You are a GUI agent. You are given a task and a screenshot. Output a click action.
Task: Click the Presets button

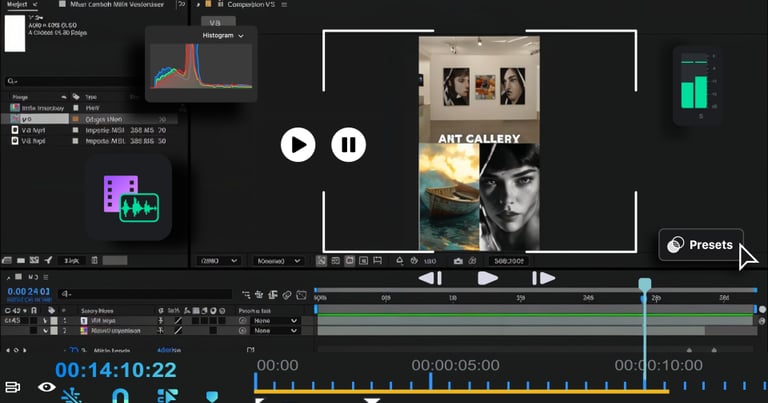coord(701,244)
